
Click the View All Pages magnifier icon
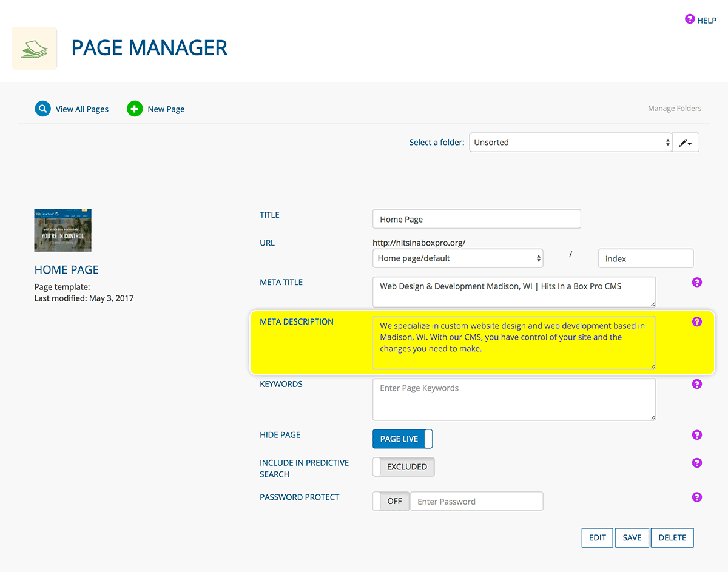42,109
